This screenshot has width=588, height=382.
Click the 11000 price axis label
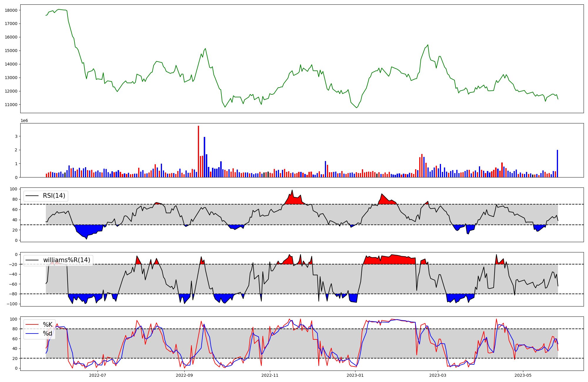(11, 105)
